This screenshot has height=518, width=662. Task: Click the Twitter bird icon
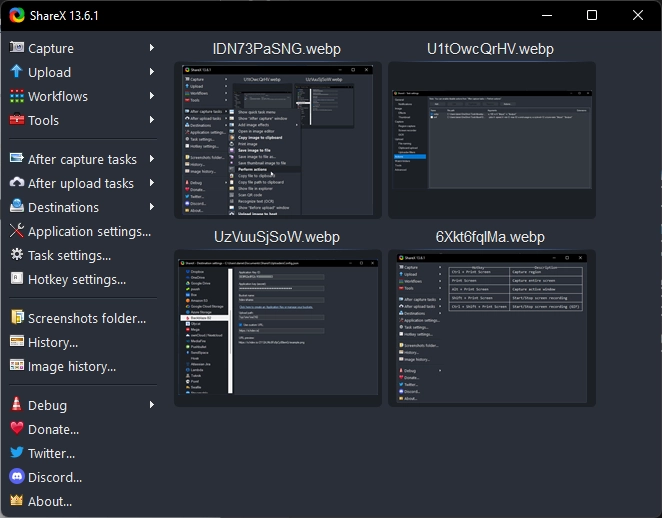[16, 452]
